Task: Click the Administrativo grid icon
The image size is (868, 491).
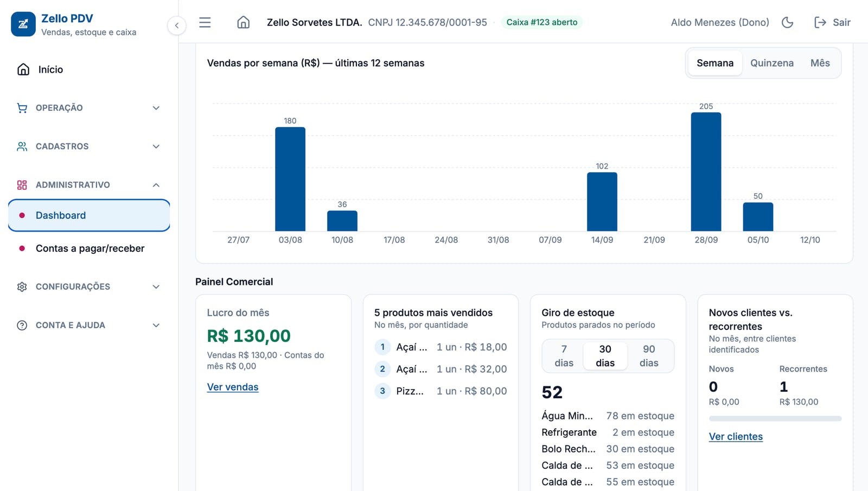Action: click(22, 185)
